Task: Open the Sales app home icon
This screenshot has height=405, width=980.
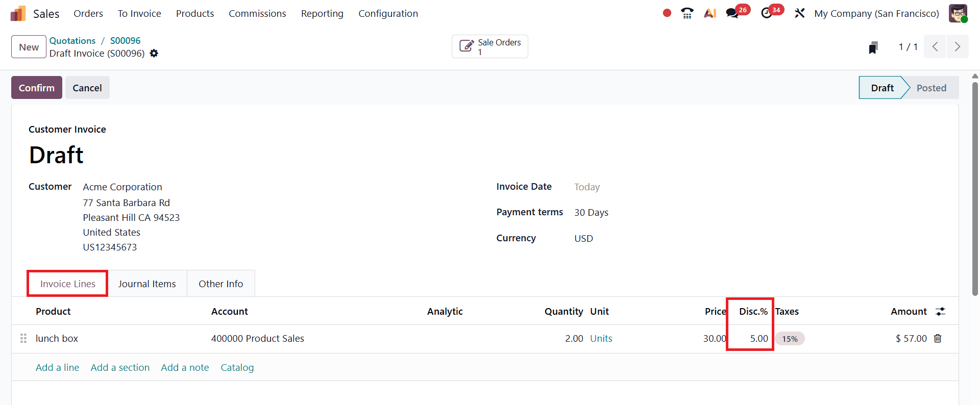Action: (x=18, y=14)
